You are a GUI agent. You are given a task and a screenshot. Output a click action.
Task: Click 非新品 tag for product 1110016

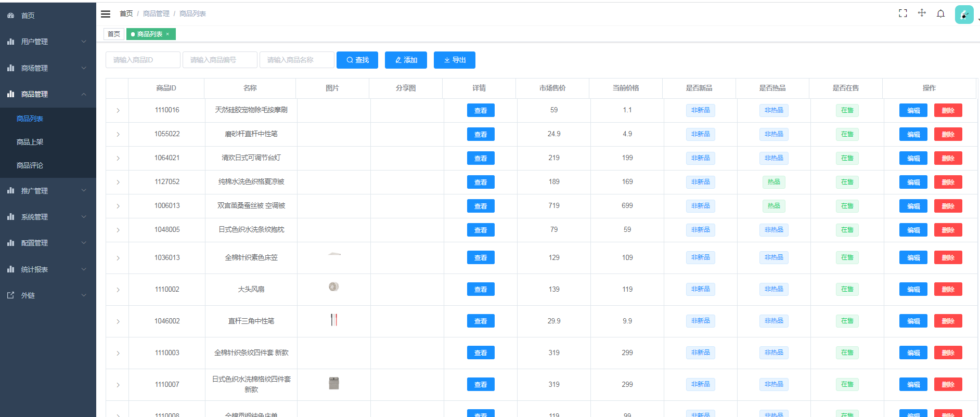pyautogui.click(x=701, y=110)
